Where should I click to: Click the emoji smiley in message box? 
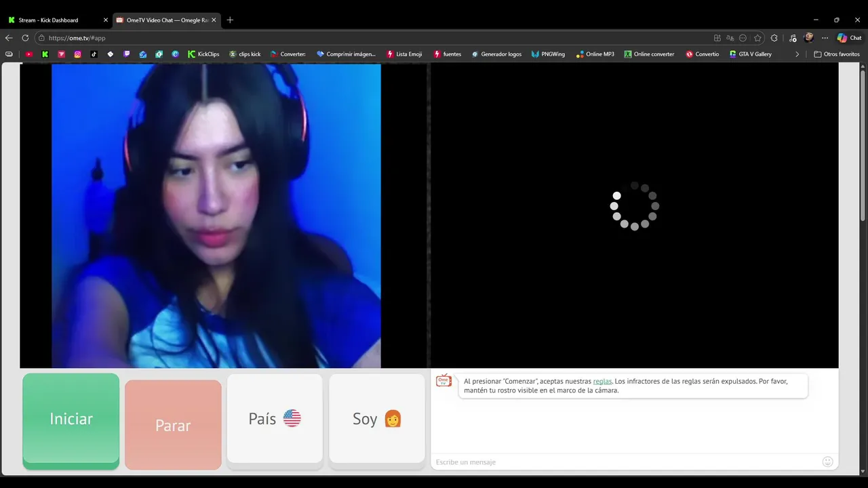(827, 462)
